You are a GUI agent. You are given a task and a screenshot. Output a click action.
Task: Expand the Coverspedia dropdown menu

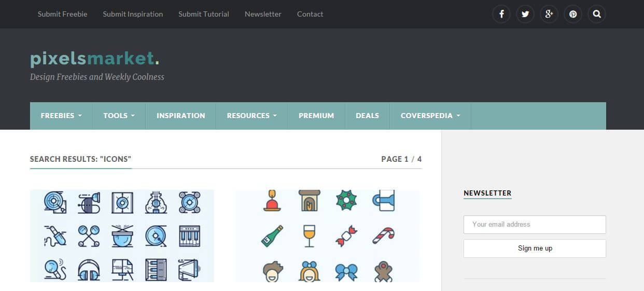(430, 116)
